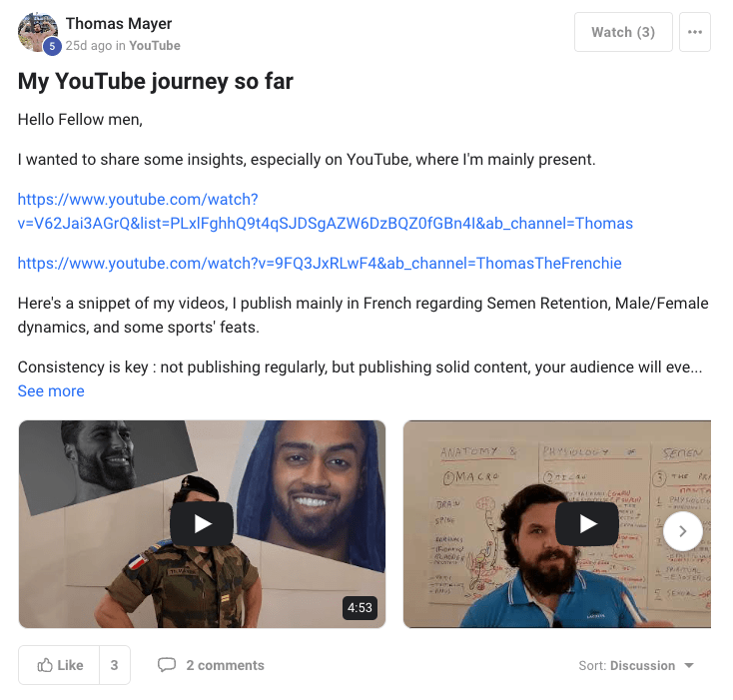Click the Sort dropdown arrow
Screen dimensions: 733x700
pyautogui.click(x=689, y=665)
